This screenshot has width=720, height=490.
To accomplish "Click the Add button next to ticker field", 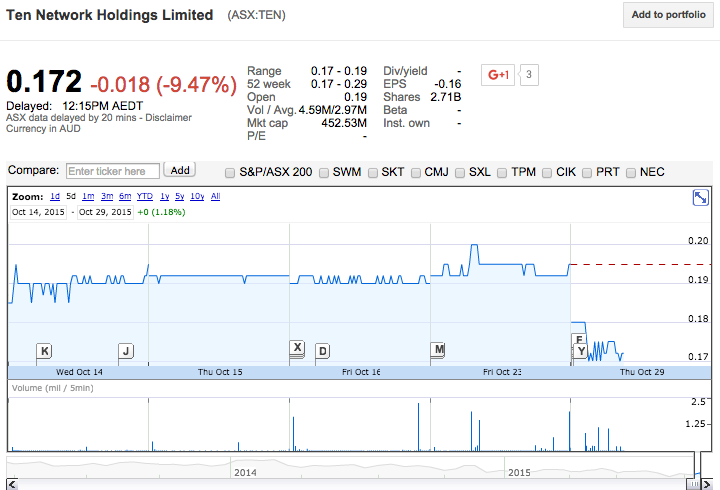I will (180, 170).
